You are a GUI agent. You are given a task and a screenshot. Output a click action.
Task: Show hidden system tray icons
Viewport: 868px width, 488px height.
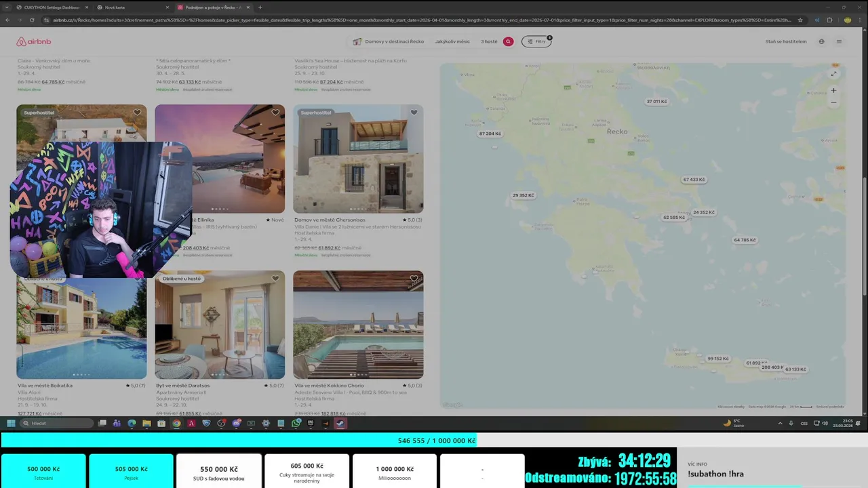pos(781,423)
